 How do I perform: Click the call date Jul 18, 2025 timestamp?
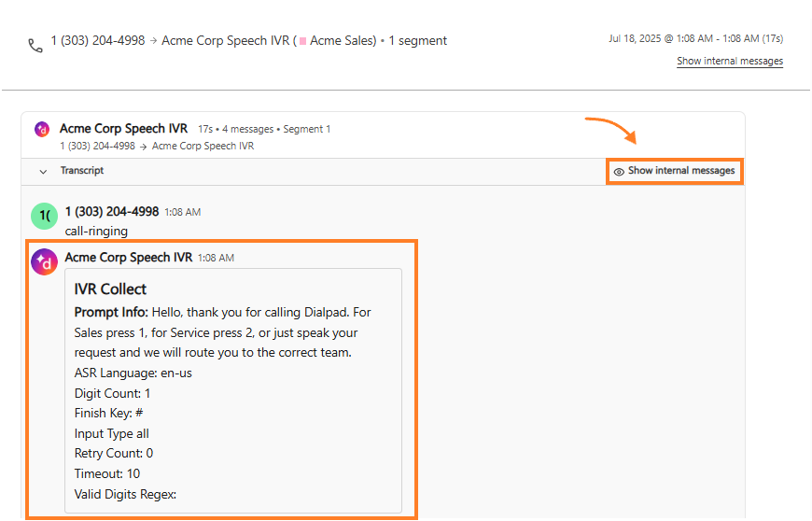(696, 39)
